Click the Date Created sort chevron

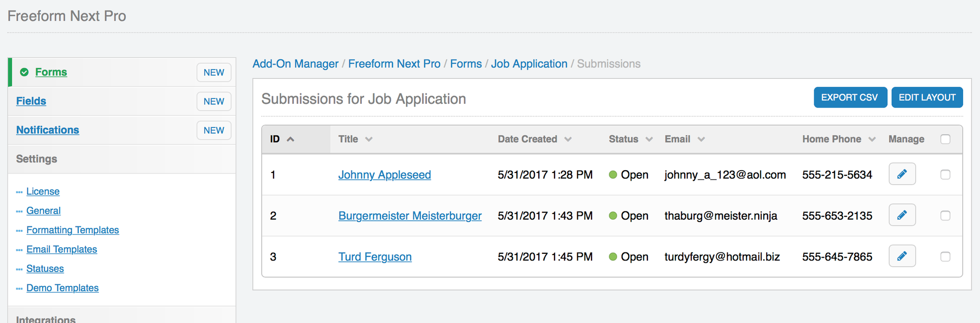568,139
